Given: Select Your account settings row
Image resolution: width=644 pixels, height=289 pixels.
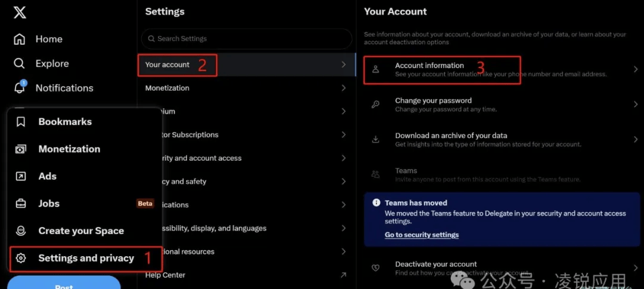Looking at the screenshot, I should [246, 64].
